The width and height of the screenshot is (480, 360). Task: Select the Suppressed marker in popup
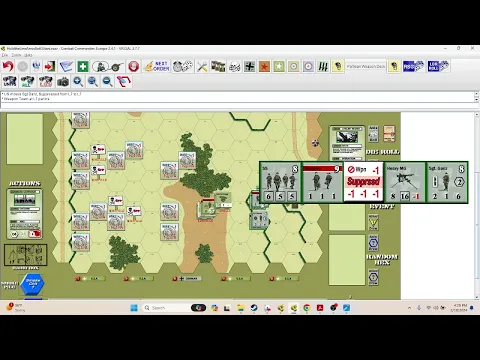coord(363,183)
